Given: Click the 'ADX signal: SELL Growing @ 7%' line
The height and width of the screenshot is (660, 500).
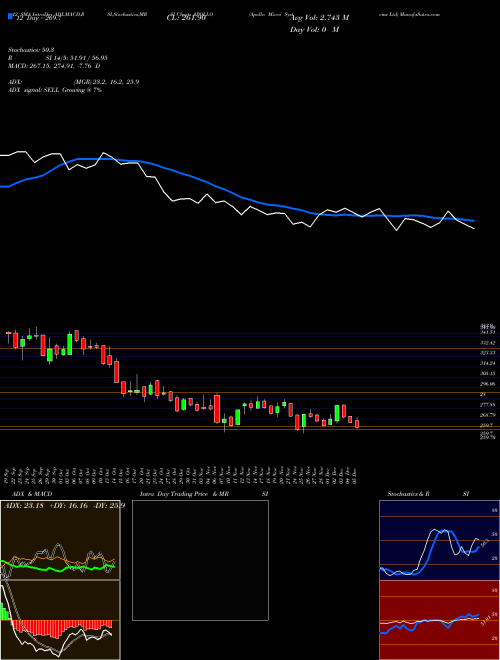Looking at the screenshot, I should coord(55,90).
